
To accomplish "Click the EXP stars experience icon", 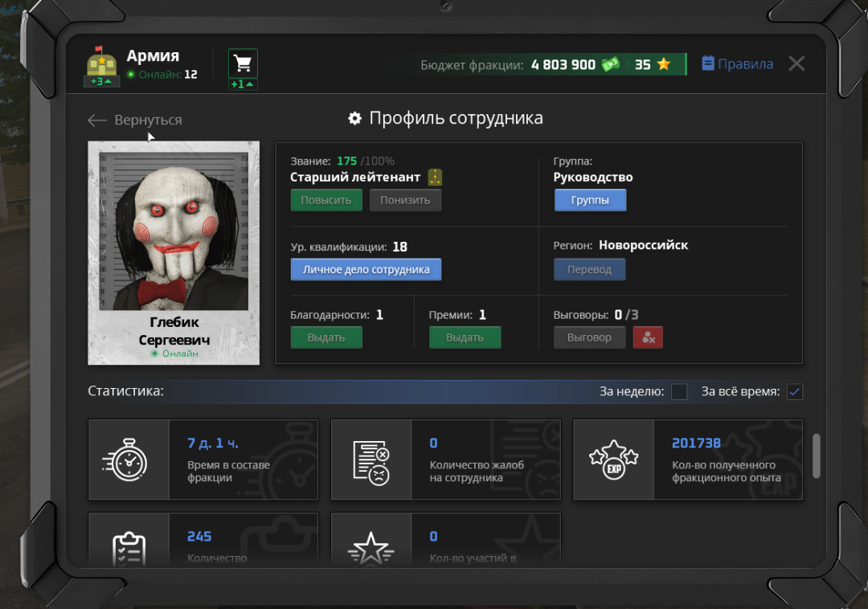I will (613, 460).
